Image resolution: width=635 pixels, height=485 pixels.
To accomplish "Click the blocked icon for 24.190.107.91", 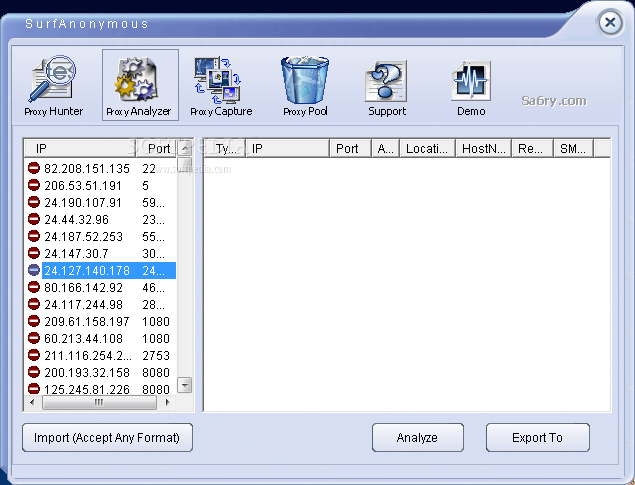I will pos(34,202).
